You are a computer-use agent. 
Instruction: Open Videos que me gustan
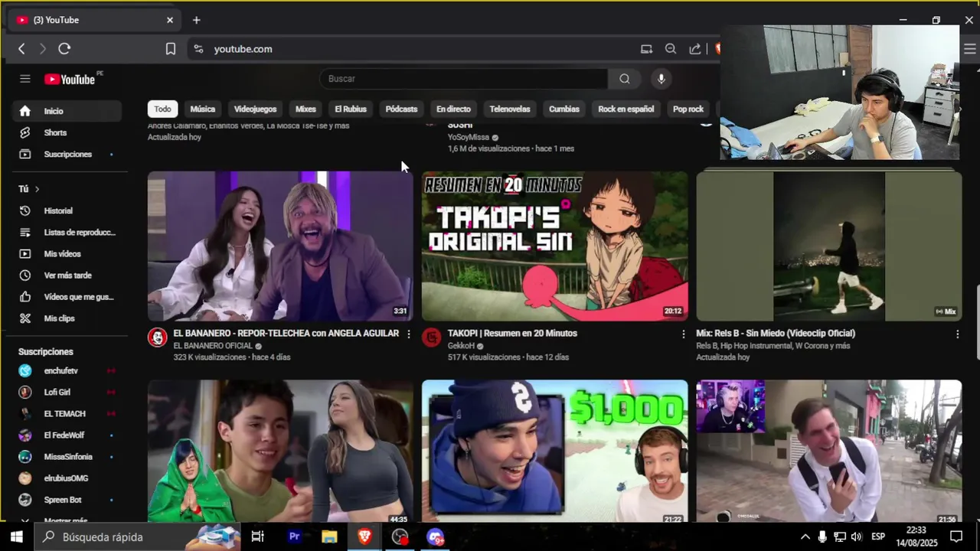(x=67, y=296)
